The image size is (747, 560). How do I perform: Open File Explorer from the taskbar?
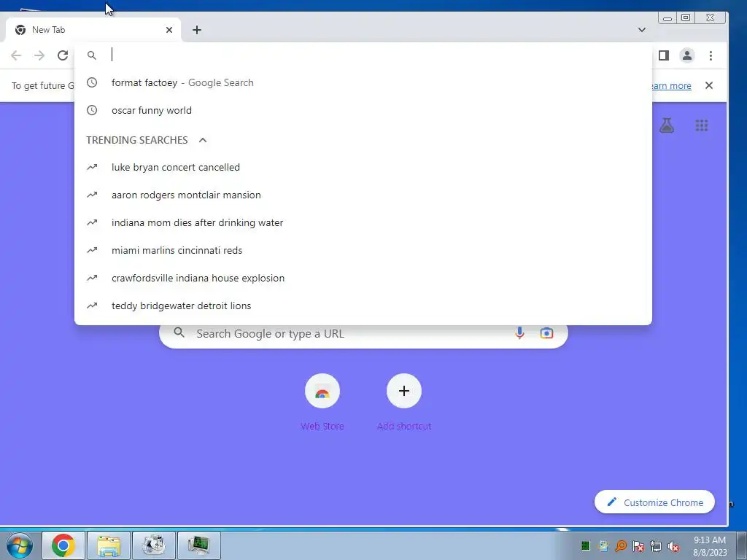(108, 545)
